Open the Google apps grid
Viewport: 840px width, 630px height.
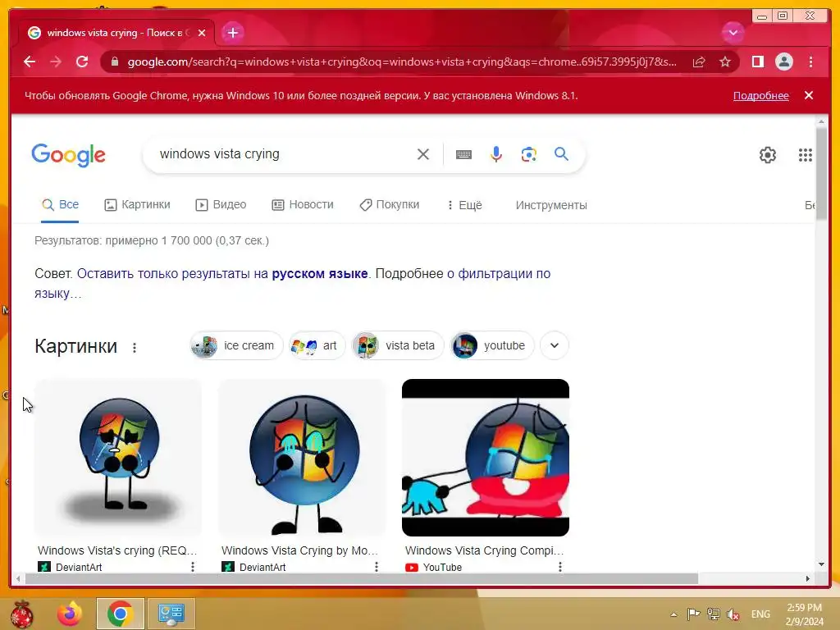pyautogui.click(x=806, y=155)
